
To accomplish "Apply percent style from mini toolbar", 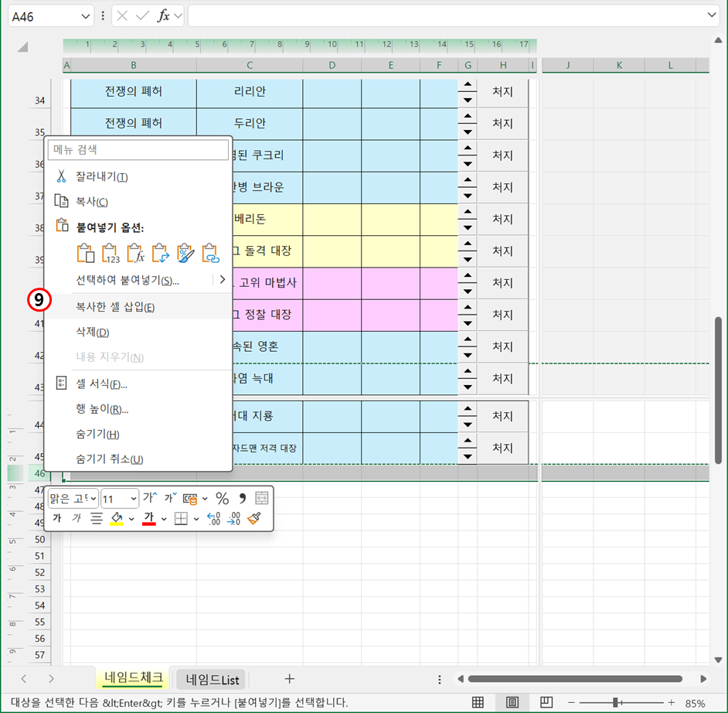I will [x=223, y=498].
